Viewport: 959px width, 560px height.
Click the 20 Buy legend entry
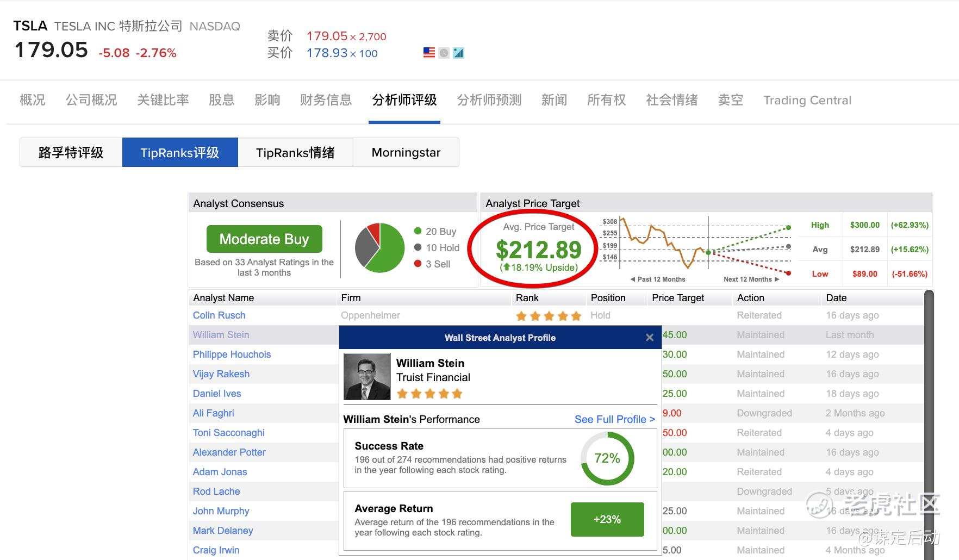click(x=435, y=231)
